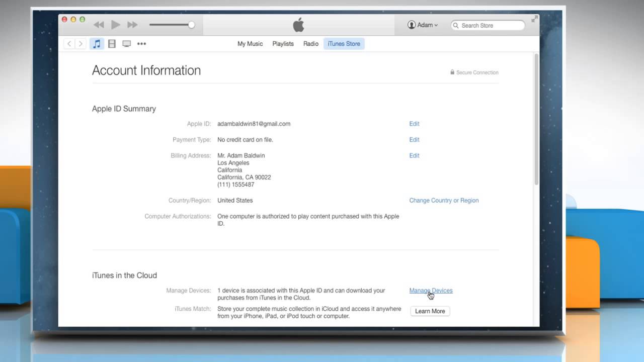This screenshot has height=362, width=644.
Task: Click the 'Apple ID Summary' section heading
Action: (124, 109)
